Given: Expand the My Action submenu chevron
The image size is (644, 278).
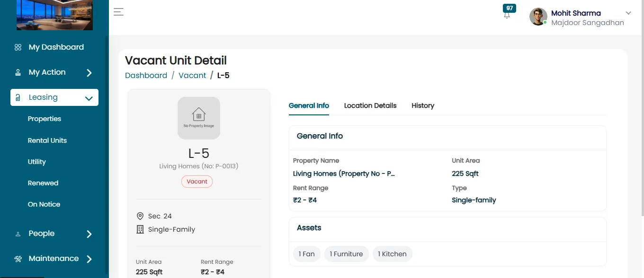Looking at the screenshot, I should pos(89,73).
